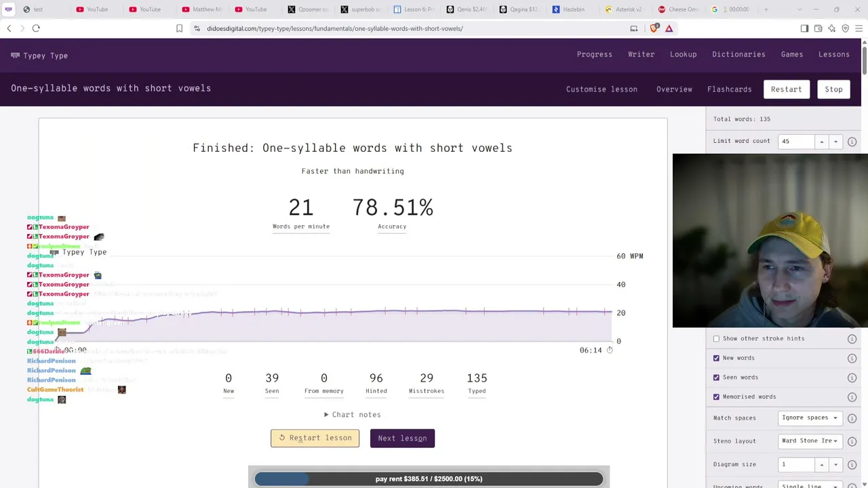Uncheck the Seen words checkbox

click(716, 378)
